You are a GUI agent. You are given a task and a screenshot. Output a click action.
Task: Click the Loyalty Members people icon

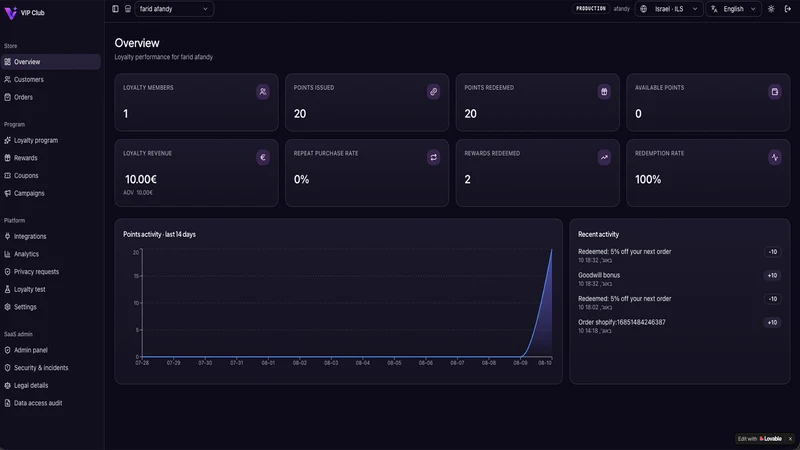[263, 92]
